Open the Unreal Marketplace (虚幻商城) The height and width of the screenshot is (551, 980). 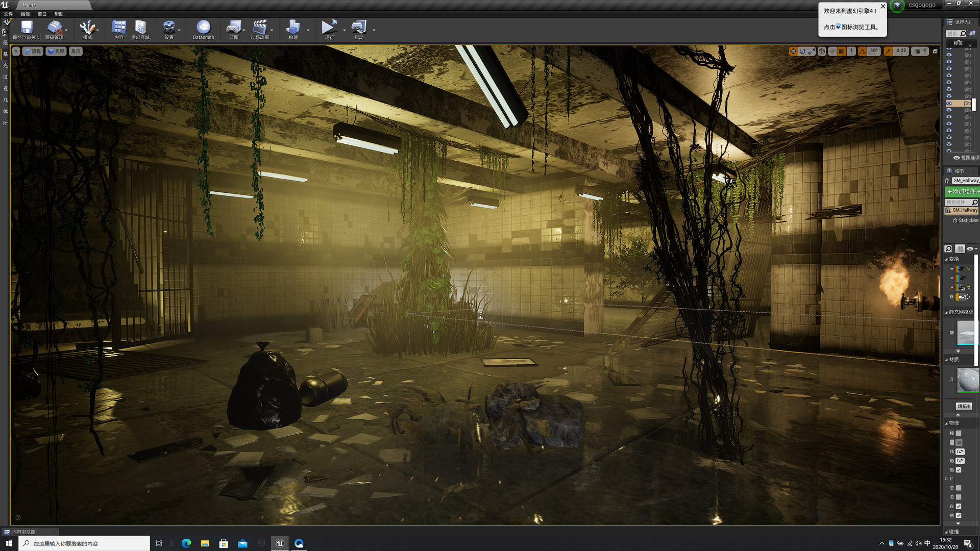click(140, 28)
